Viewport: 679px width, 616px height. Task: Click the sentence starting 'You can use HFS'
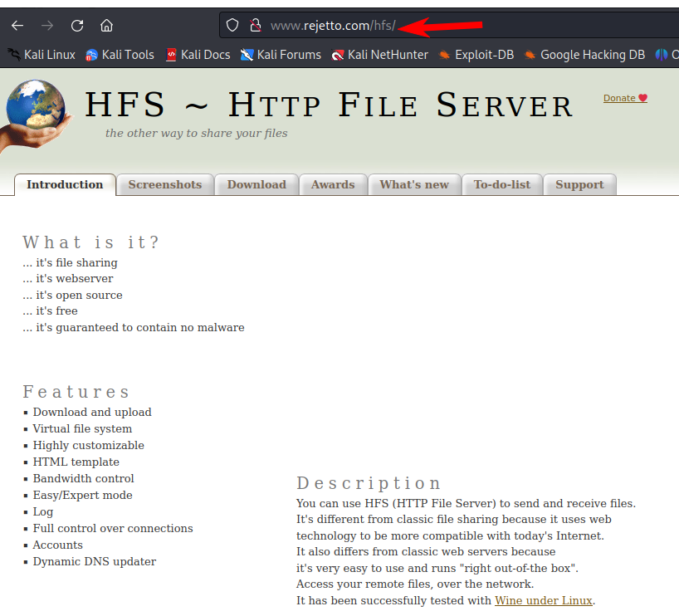[x=466, y=503]
